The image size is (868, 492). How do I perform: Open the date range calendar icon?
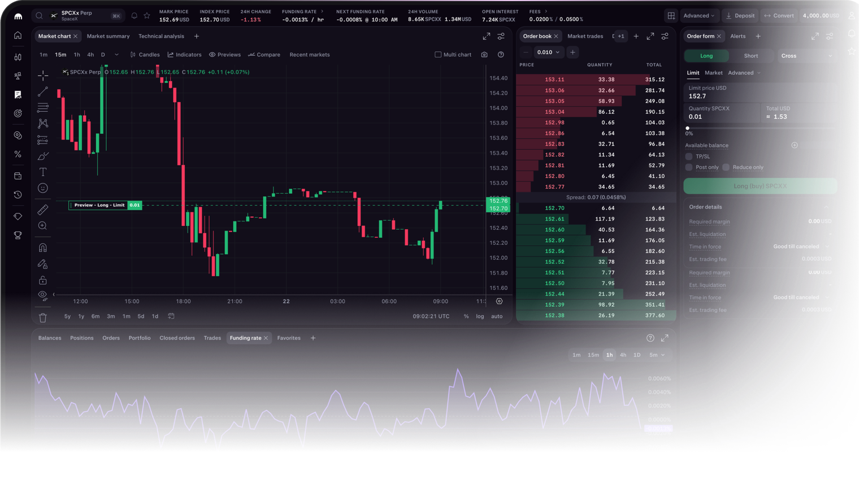[x=171, y=316]
